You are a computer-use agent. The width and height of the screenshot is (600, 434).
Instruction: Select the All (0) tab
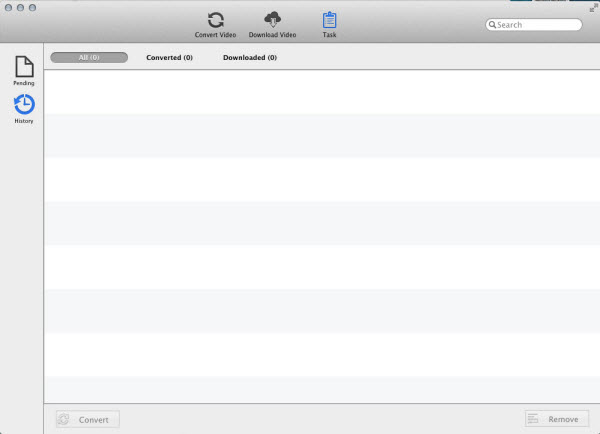point(89,58)
